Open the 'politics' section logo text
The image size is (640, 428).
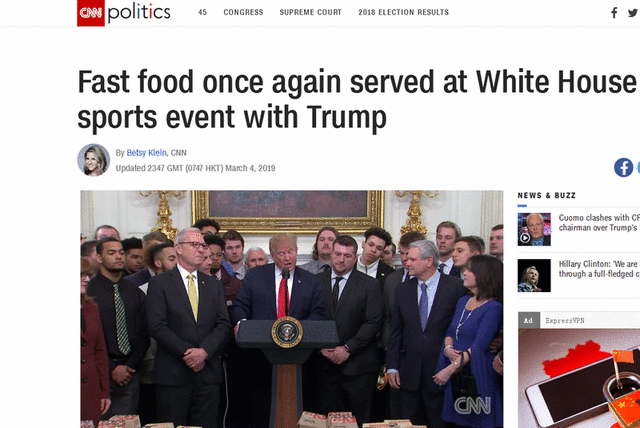click(139, 13)
